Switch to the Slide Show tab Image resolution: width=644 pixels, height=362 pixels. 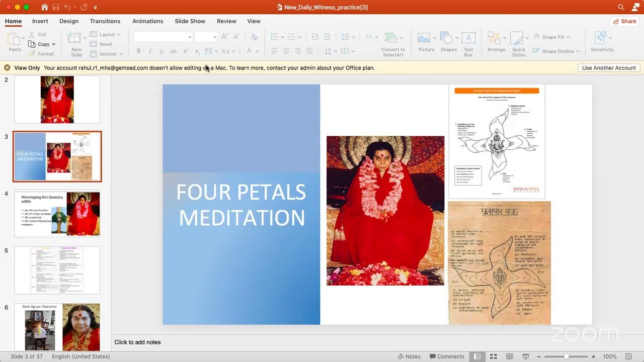tap(190, 21)
